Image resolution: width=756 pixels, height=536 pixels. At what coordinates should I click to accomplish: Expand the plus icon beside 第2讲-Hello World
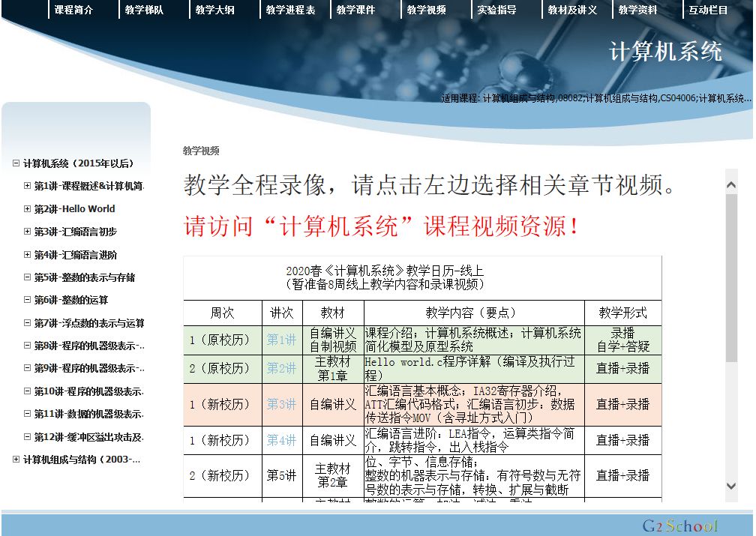click(x=28, y=209)
